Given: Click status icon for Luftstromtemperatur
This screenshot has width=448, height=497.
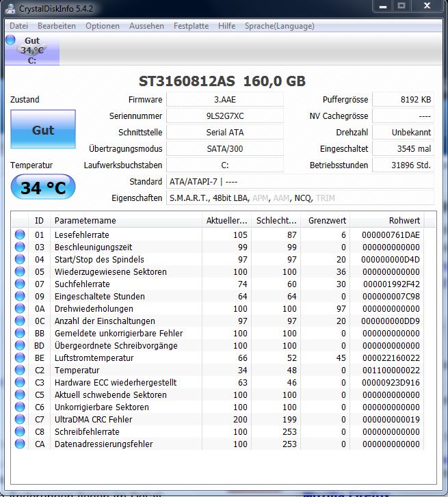Looking at the screenshot, I should 20,358.
